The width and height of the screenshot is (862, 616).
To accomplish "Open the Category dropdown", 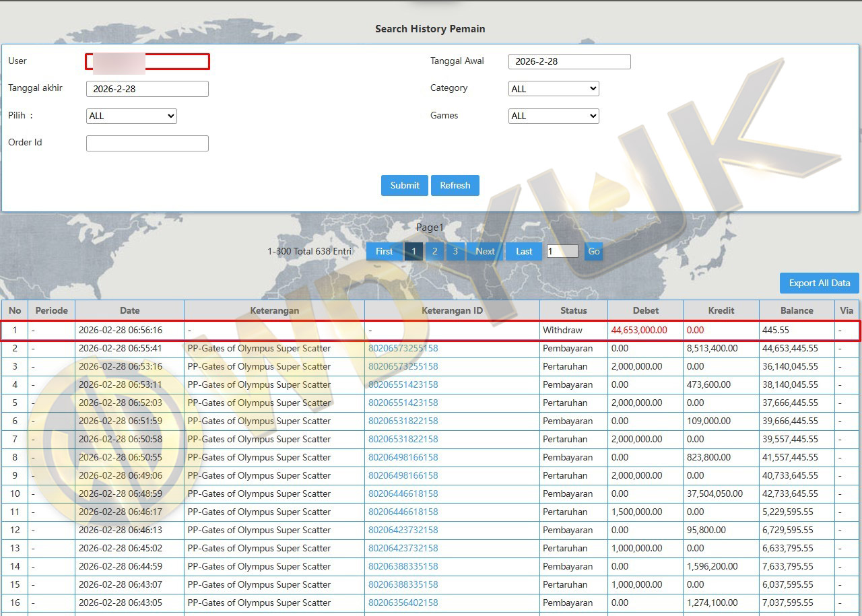I will pyautogui.click(x=553, y=89).
